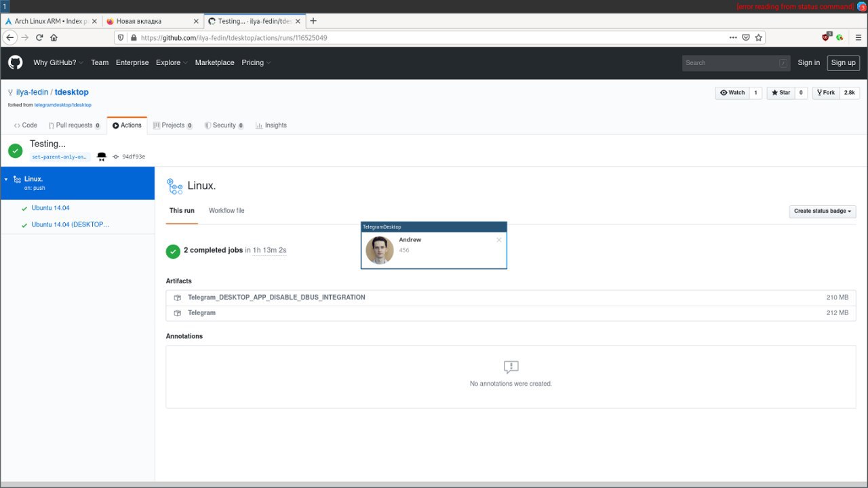Go forward with the browser forward arrow
This screenshot has width=868, height=488.
[25, 37]
